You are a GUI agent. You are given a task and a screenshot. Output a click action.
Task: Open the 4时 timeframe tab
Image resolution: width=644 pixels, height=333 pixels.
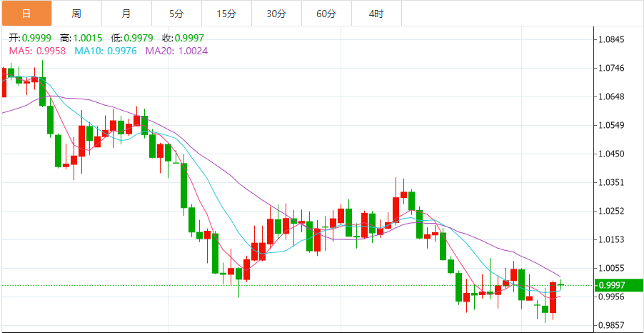pyautogui.click(x=376, y=14)
